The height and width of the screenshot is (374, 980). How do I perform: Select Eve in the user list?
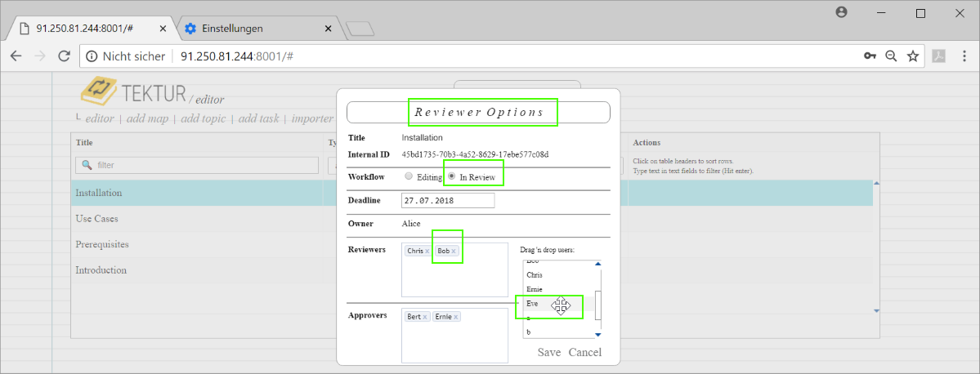click(x=533, y=303)
